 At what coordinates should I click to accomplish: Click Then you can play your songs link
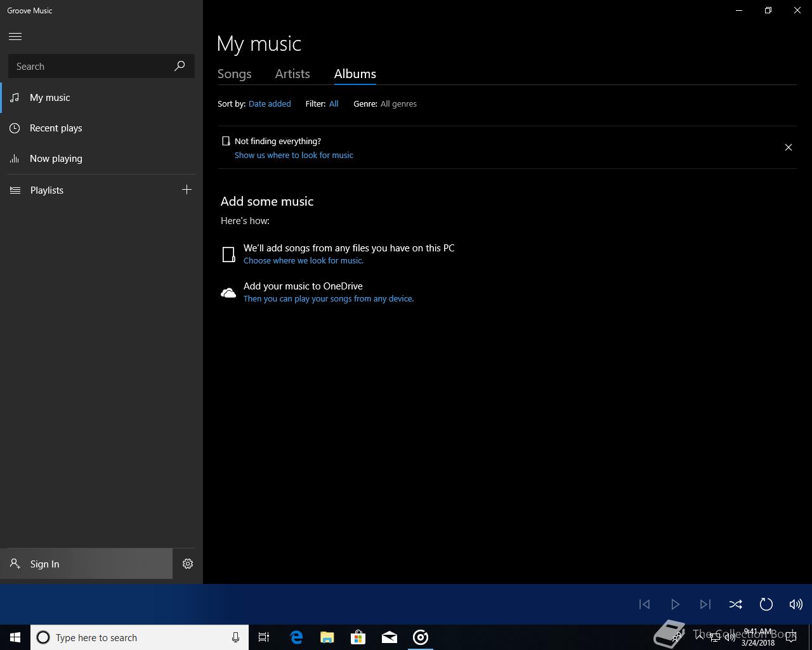click(x=329, y=298)
